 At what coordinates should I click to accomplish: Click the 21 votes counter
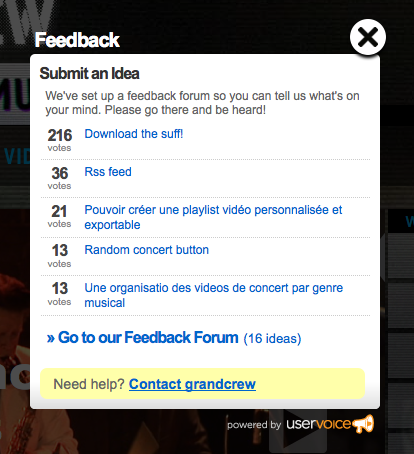tap(60, 216)
